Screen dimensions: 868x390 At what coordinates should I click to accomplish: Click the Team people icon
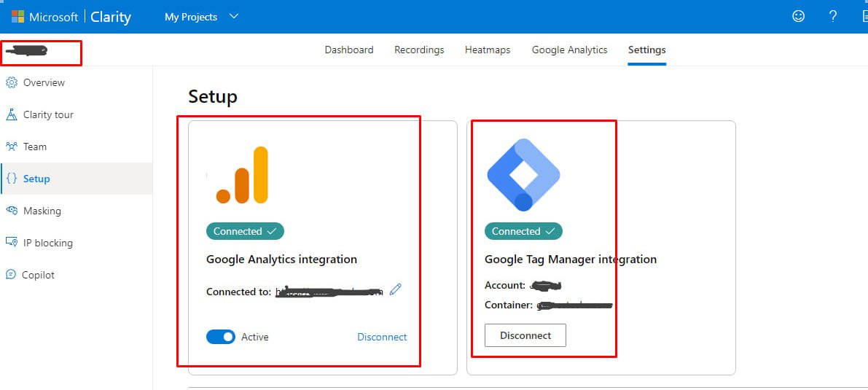point(11,147)
